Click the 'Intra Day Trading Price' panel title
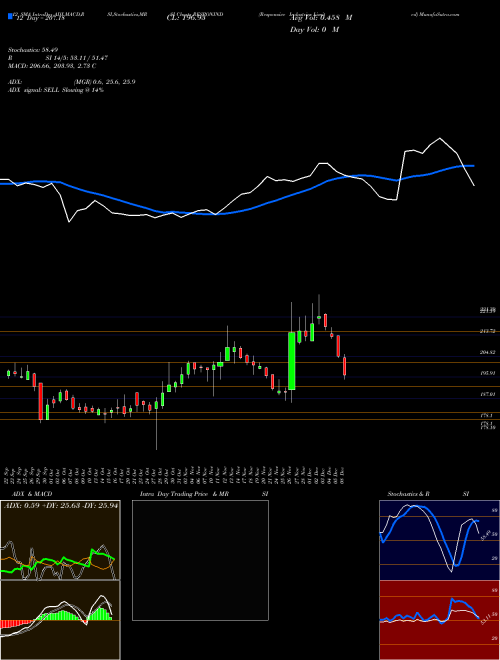The height and width of the screenshot is (660, 500). tap(174, 494)
